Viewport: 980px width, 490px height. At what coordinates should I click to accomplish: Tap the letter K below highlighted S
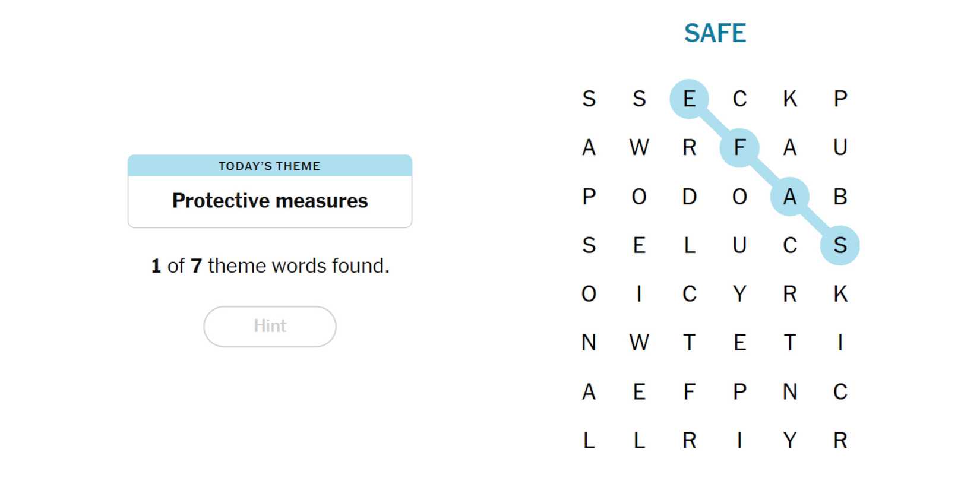pyautogui.click(x=840, y=294)
